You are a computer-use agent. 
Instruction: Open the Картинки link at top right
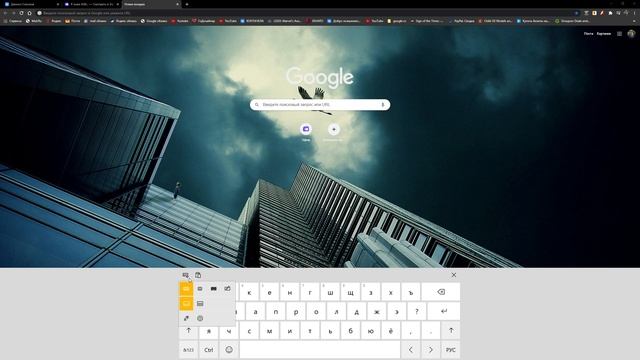[604, 34]
